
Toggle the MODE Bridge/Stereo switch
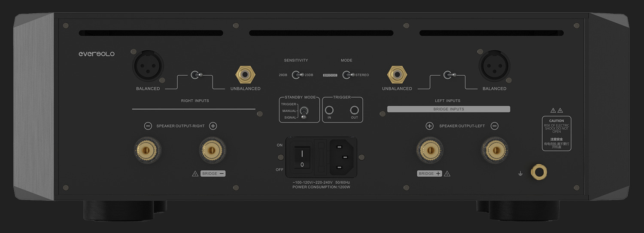tap(347, 75)
